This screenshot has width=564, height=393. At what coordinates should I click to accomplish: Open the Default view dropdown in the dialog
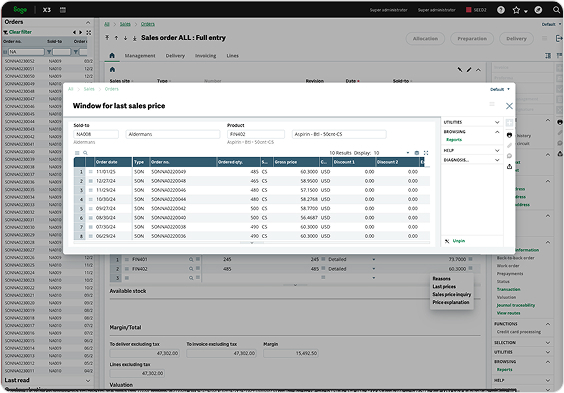pyautogui.click(x=500, y=89)
